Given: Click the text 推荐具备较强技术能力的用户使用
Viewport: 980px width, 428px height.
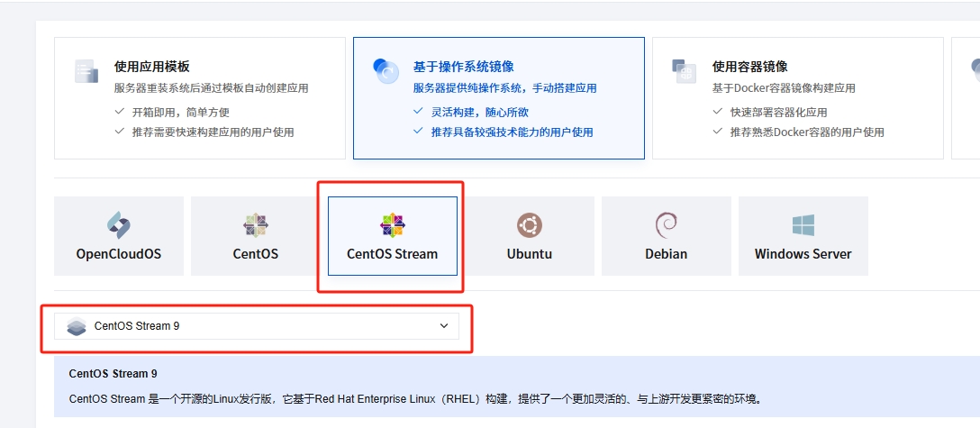Looking at the screenshot, I should point(512,132).
